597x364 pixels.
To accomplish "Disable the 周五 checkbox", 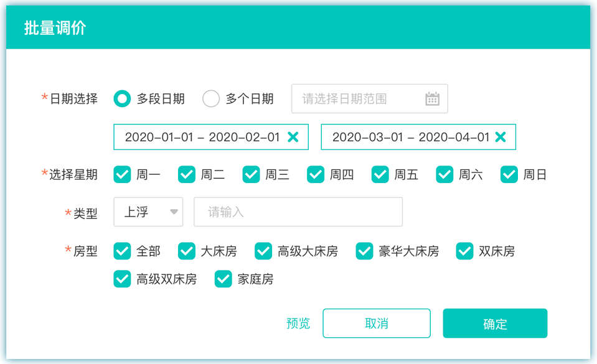I will click(380, 174).
